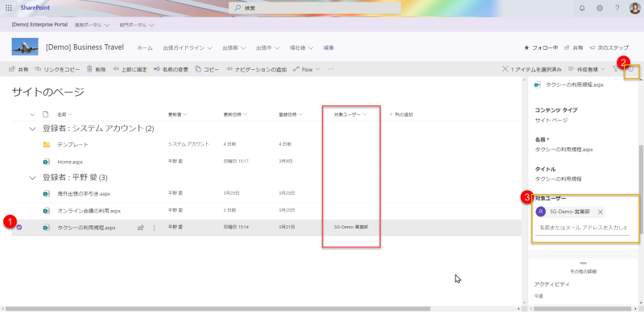The image size is (644, 313).
Task: Click the 上部に固定 pin command
Action: click(130, 69)
